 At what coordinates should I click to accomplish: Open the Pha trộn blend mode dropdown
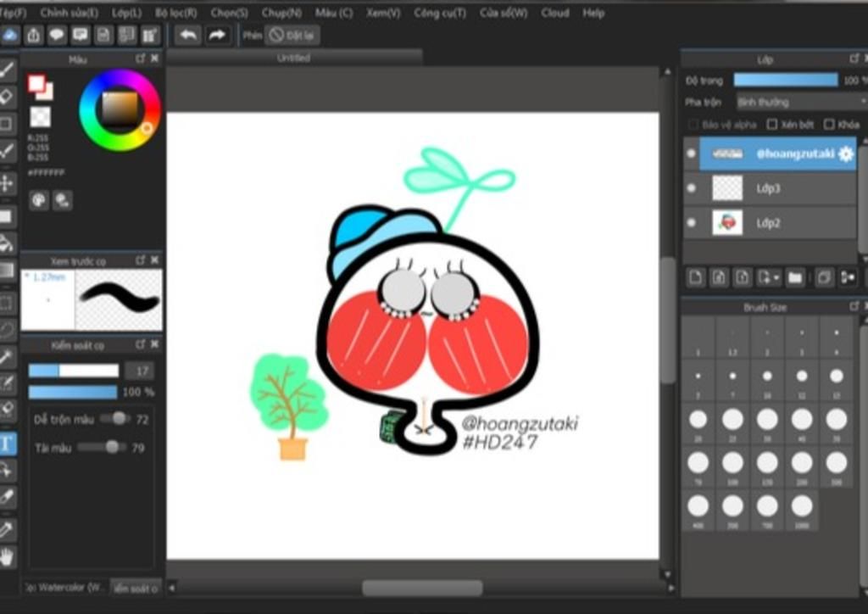click(x=802, y=102)
